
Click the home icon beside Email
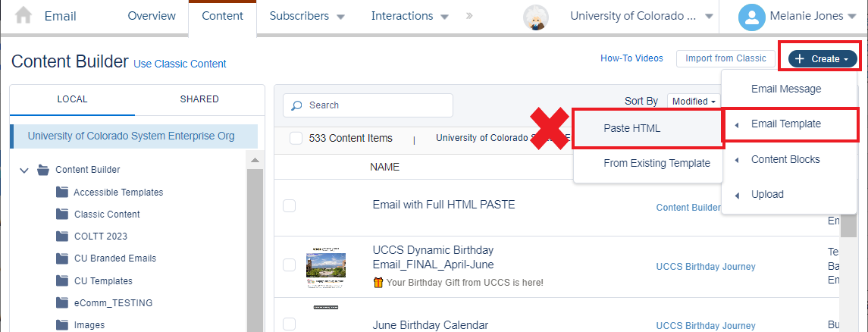24,15
